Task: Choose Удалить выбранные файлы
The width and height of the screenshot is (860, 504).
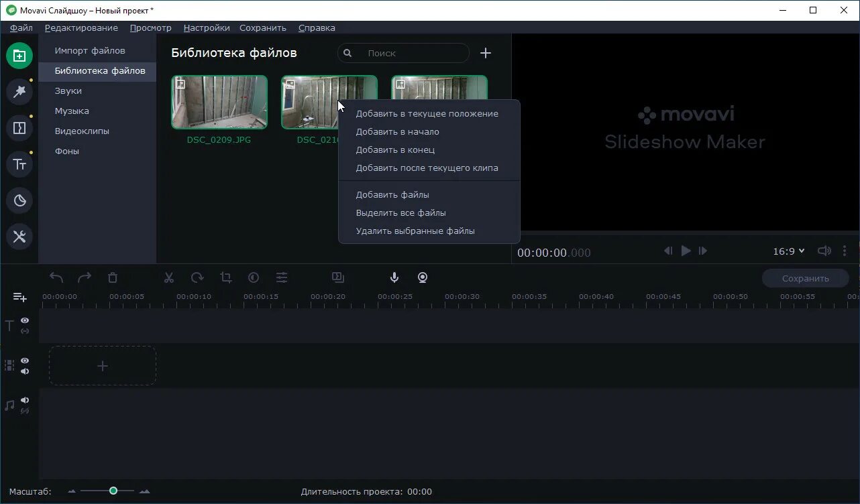Action: click(x=429, y=231)
